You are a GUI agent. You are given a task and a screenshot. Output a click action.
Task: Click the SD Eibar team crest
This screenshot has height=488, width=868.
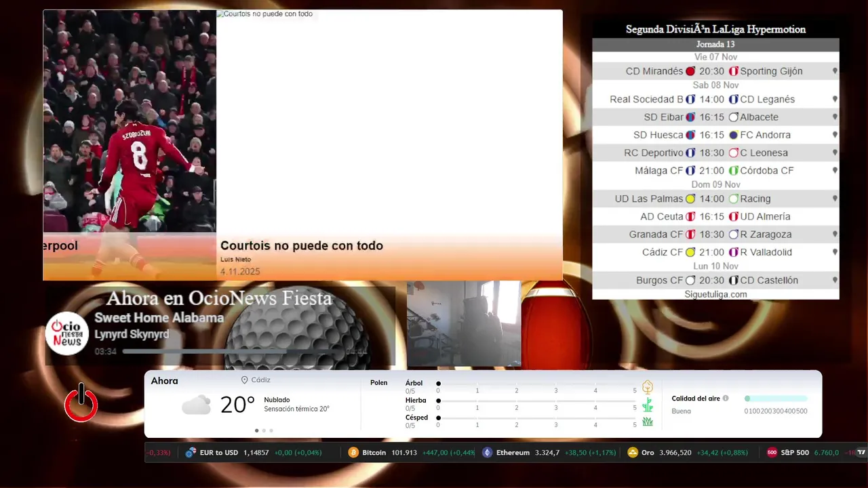pyautogui.click(x=690, y=117)
